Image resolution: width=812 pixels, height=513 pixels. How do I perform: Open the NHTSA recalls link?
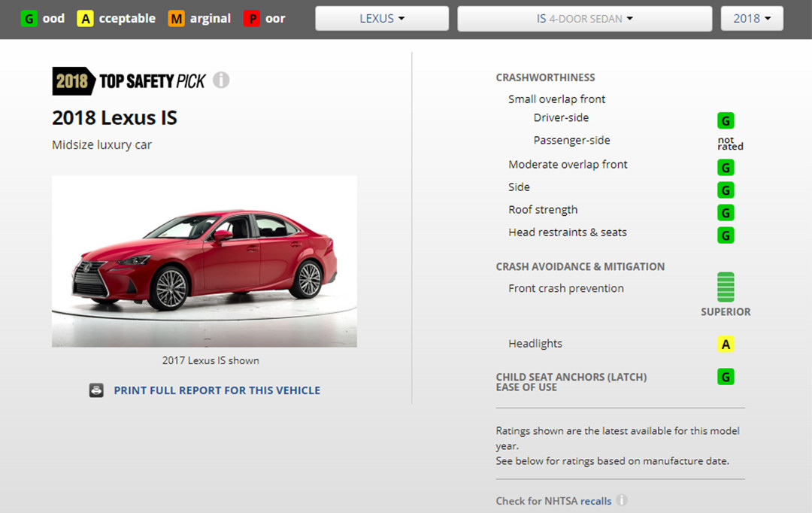(595, 501)
